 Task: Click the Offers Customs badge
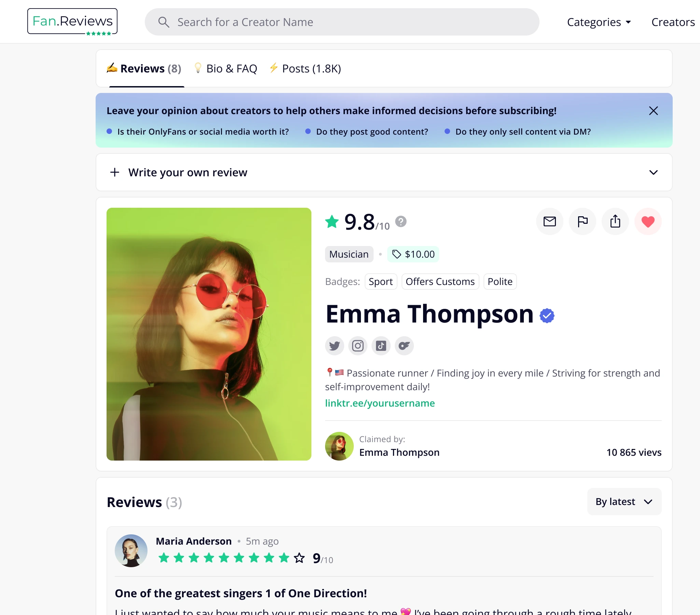click(440, 282)
